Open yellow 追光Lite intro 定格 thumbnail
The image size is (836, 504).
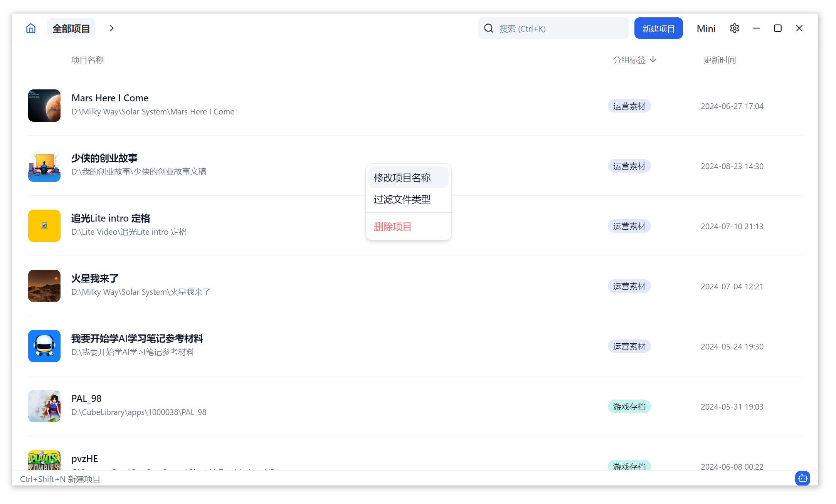(44, 226)
